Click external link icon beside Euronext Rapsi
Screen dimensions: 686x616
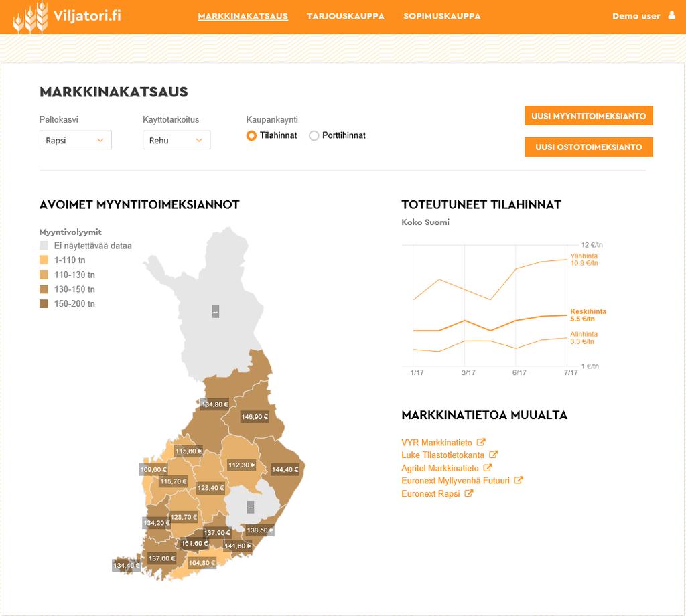pyautogui.click(x=468, y=493)
